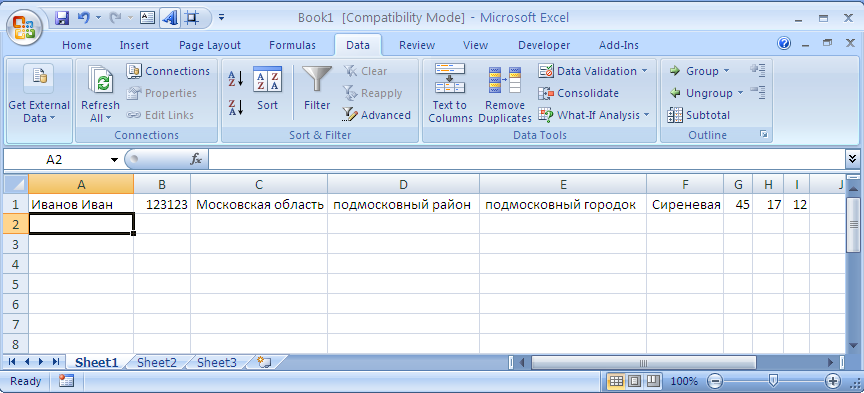Click the Data Validation button
Image resolution: width=864 pixels, height=393 pixels.
coord(588,71)
